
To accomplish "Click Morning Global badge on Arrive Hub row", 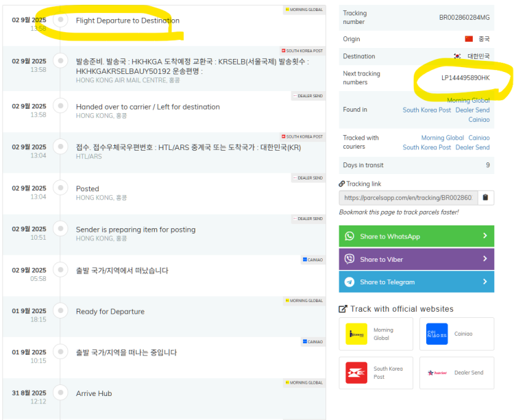I will [x=304, y=382].
